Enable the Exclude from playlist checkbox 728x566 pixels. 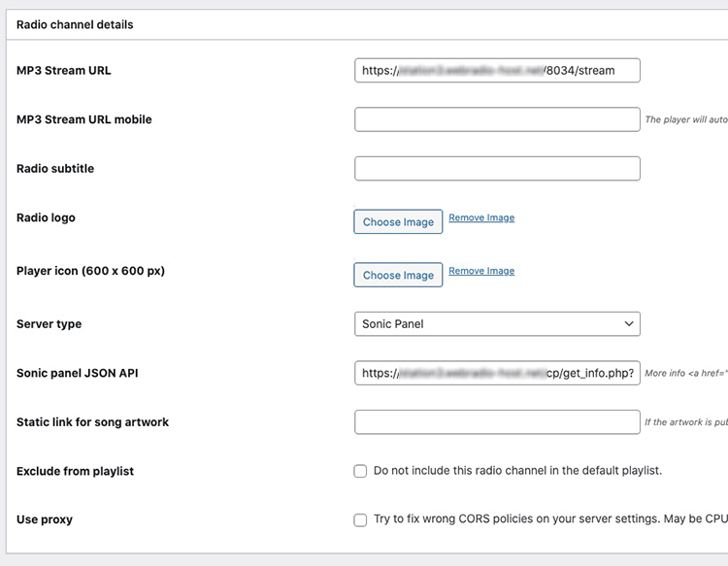click(x=360, y=471)
